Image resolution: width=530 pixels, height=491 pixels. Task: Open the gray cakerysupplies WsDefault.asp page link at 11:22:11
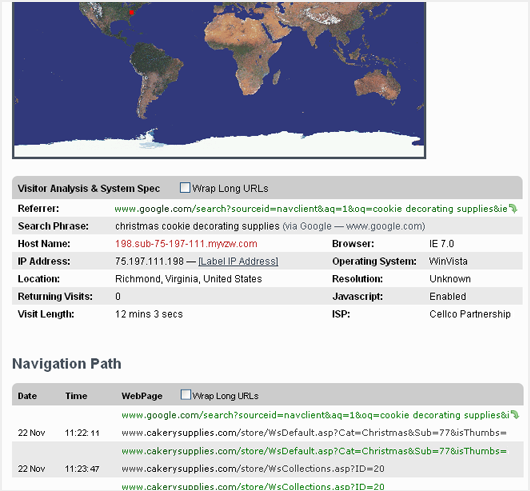coord(314,433)
